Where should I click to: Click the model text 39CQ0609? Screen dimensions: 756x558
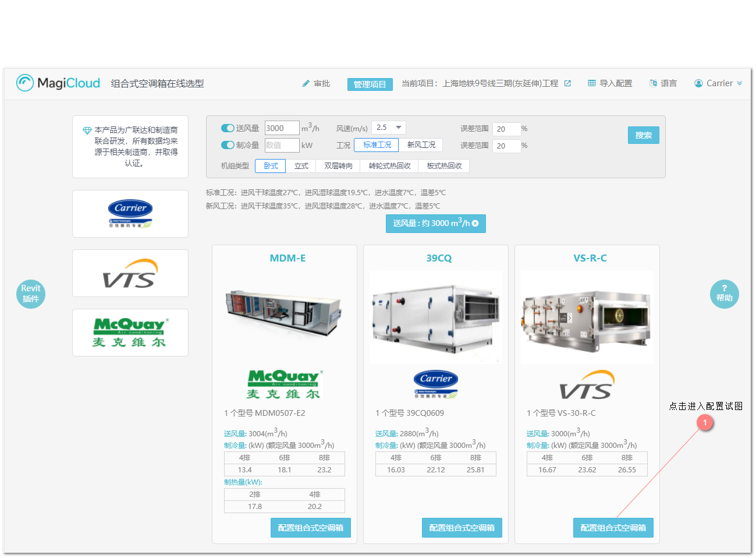click(x=425, y=413)
